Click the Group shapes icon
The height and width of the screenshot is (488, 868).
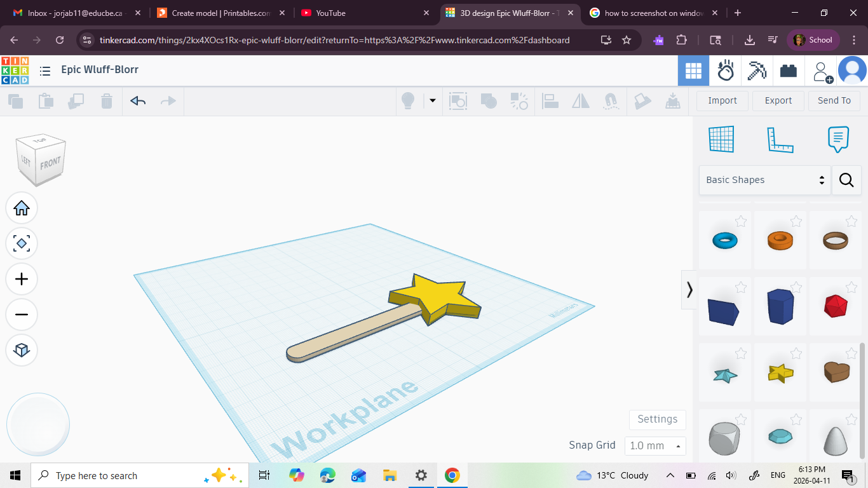tap(488, 100)
